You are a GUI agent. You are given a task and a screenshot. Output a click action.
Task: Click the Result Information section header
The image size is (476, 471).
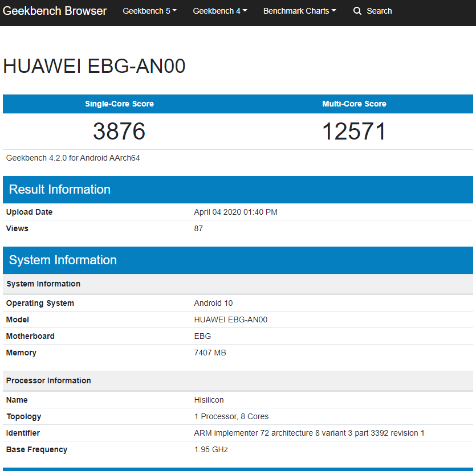click(238, 190)
